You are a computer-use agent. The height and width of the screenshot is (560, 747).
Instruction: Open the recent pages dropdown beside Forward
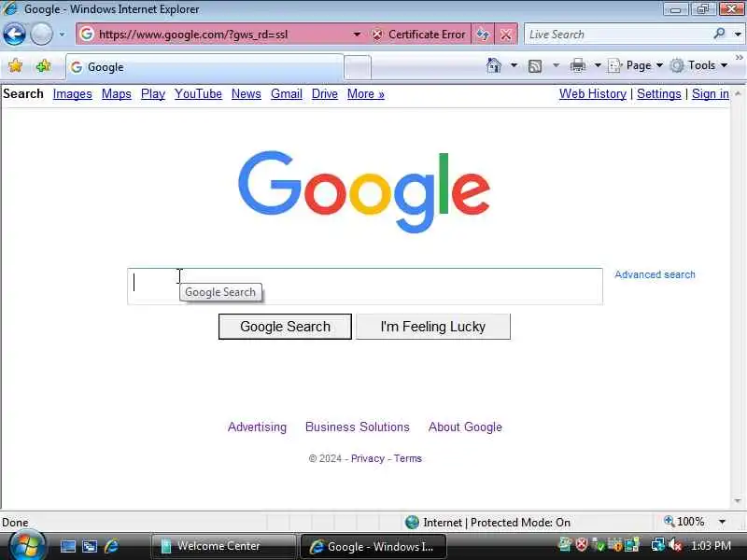tap(62, 35)
